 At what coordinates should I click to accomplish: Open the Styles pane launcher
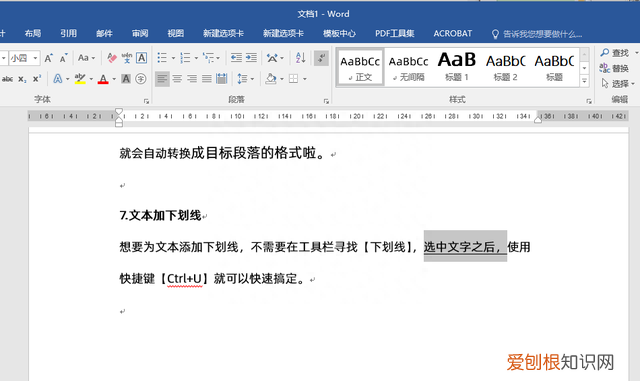point(589,101)
